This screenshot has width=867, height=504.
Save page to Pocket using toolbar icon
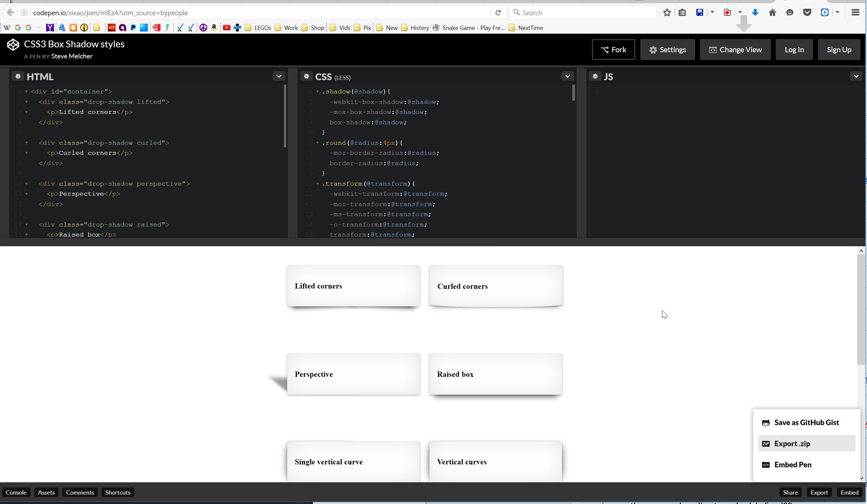pos(807,12)
